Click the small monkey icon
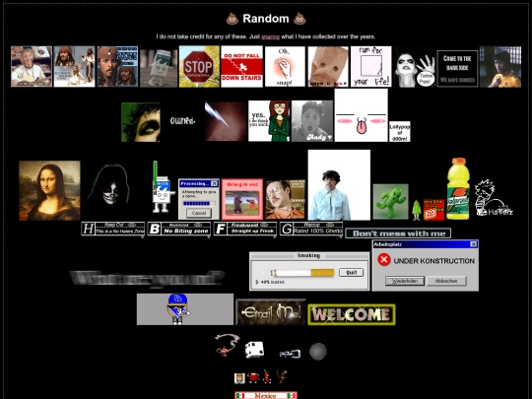 (x=282, y=376)
